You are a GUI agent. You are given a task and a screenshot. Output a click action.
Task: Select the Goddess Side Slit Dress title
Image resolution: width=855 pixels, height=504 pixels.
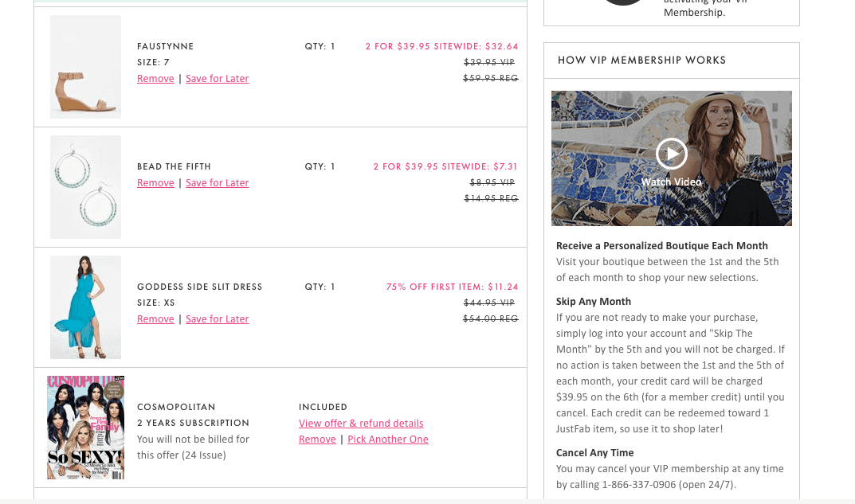coord(199,286)
